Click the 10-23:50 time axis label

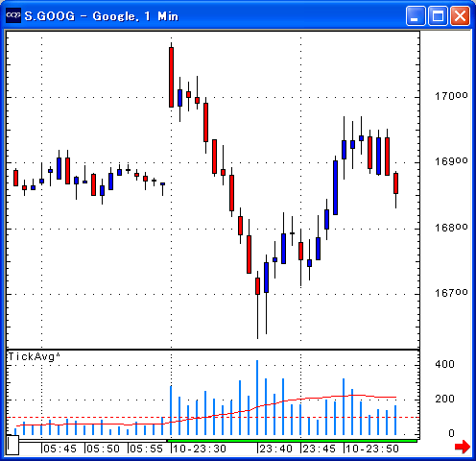pyautogui.click(x=372, y=449)
